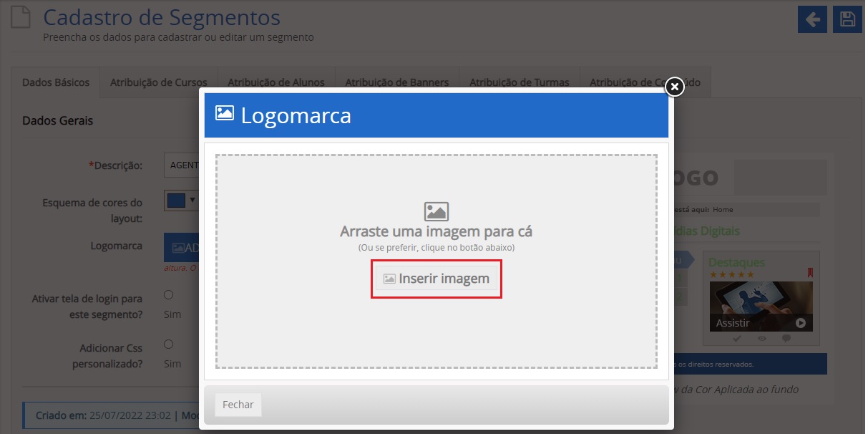Click the blue color swatch for layout scheme
Screen dimensions: 868x434
point(176,201)
